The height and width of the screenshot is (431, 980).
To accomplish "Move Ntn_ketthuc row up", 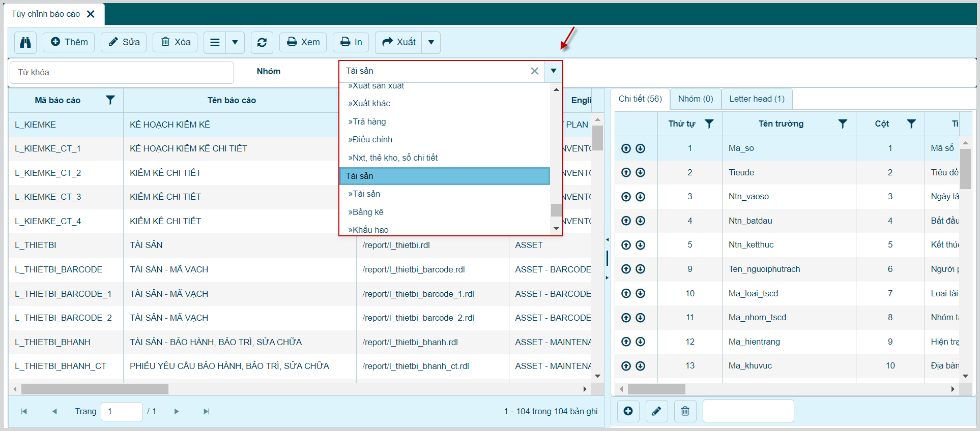I will coord(626,245).
